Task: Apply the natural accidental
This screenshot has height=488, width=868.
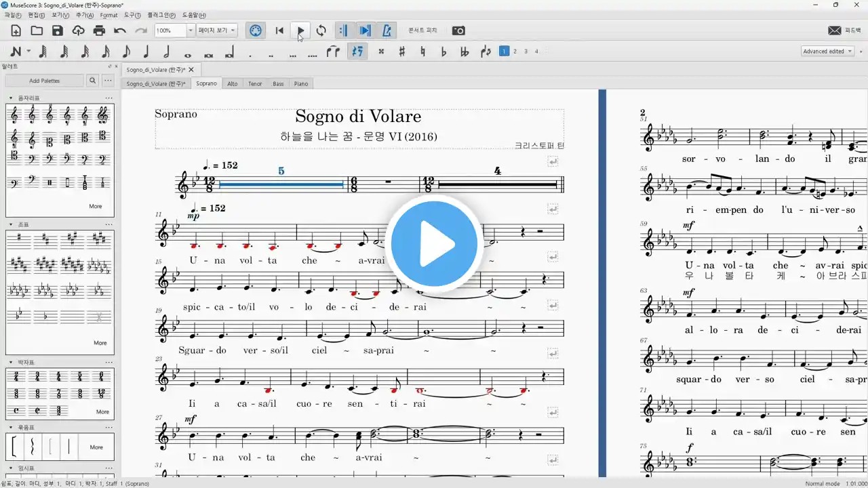Action: click(x=423, y=52)
